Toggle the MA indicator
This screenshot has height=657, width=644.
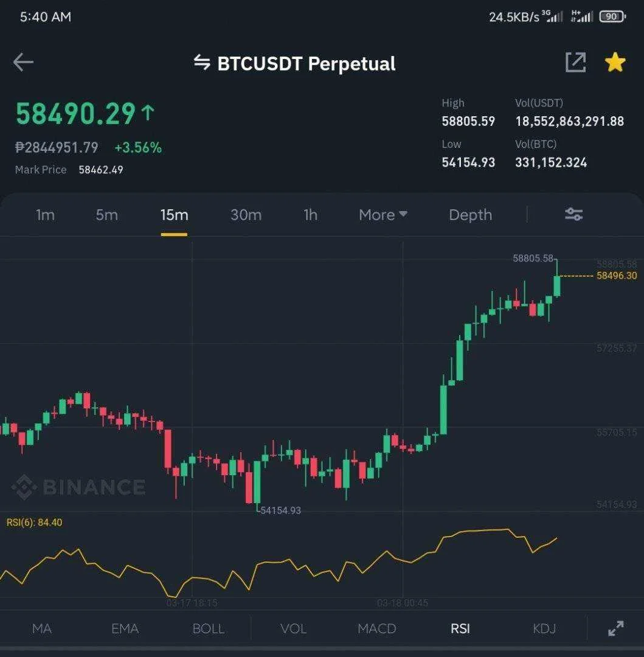pyautogui.click(x=42, y=628)
